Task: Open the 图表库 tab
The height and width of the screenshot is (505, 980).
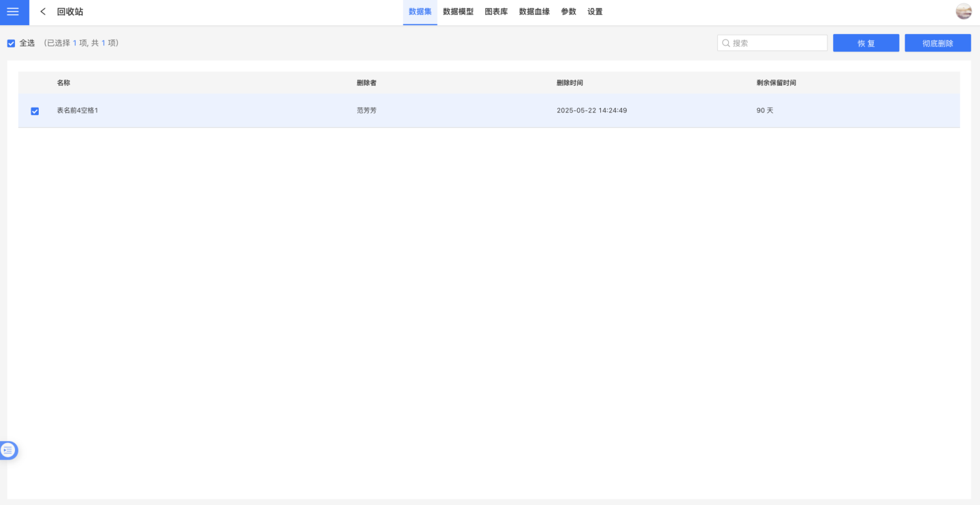Action: (496, 12)
